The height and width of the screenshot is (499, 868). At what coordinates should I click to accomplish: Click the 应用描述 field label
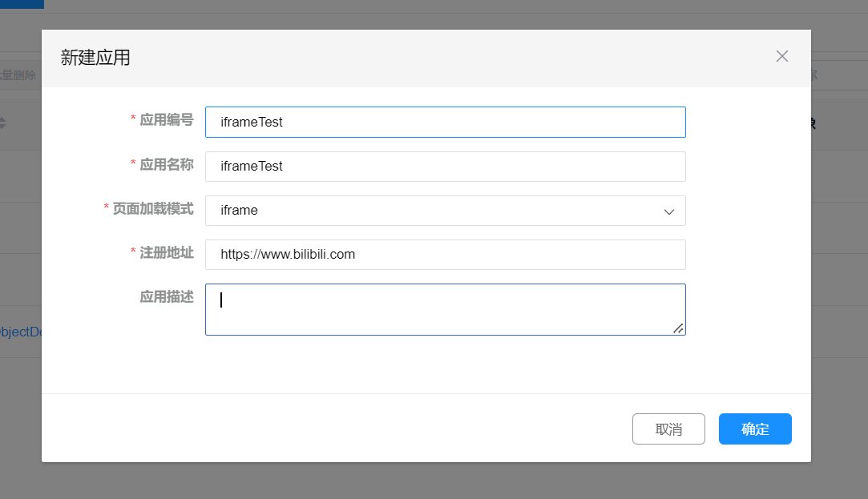click(x=166, y=296)
